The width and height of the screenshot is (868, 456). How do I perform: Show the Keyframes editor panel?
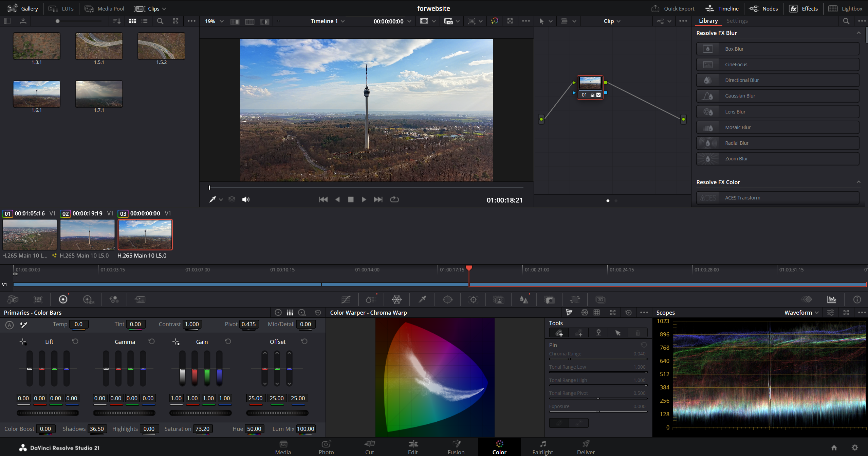(x=807, y=299)
